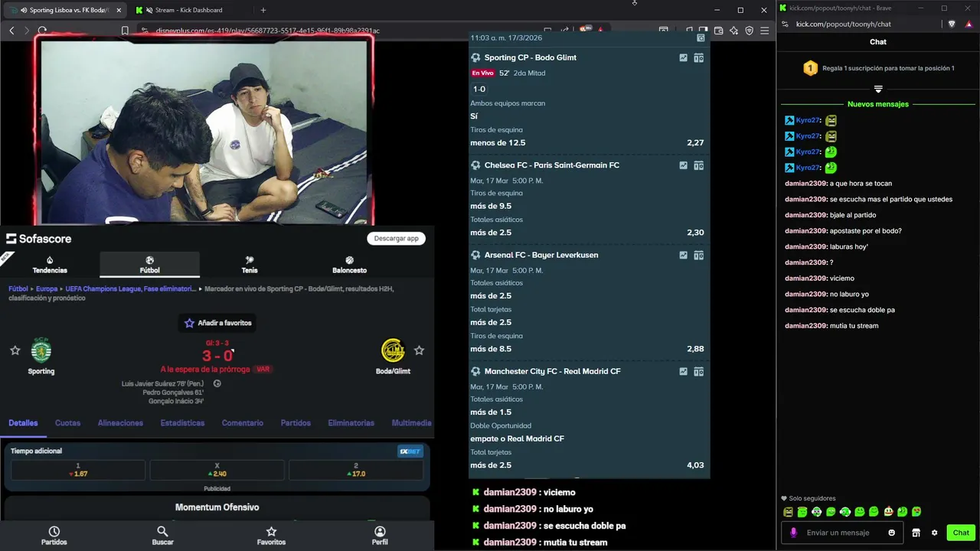Go back in the browser
Image resolution: width=980 pixels, height=551 pixels.
point(11,31)
